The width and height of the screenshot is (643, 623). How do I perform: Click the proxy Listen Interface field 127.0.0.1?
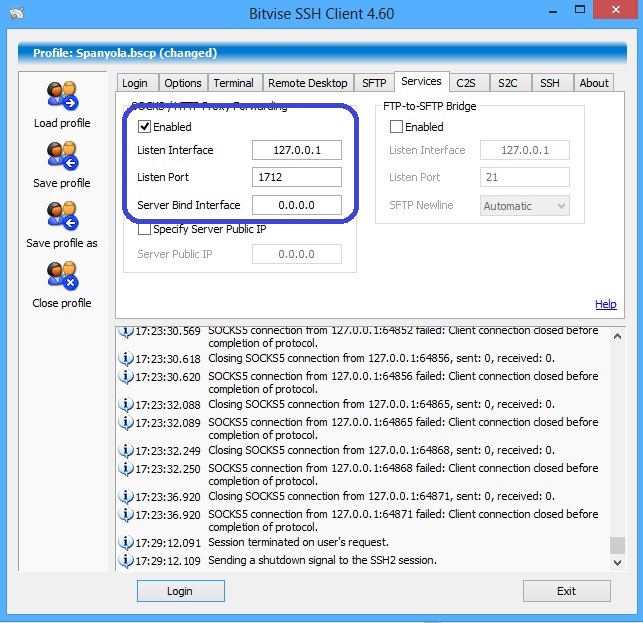click(x=297, y=150)
